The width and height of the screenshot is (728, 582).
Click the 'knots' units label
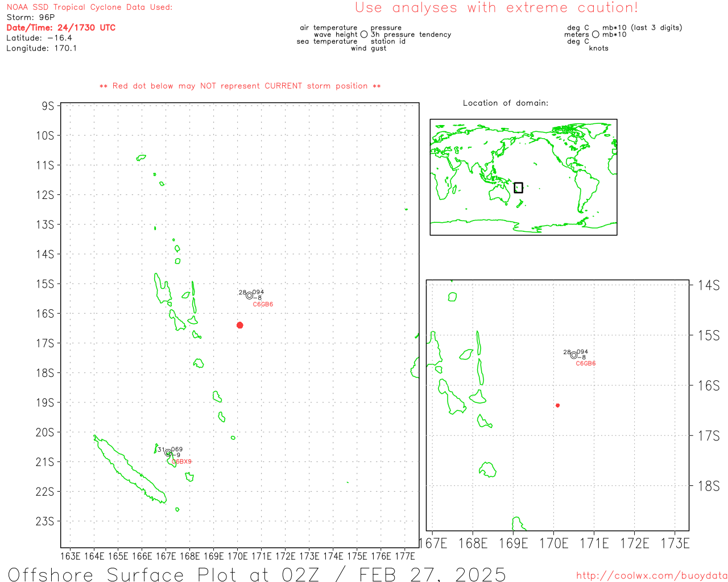pyautogui.click(x=599, y=48)
